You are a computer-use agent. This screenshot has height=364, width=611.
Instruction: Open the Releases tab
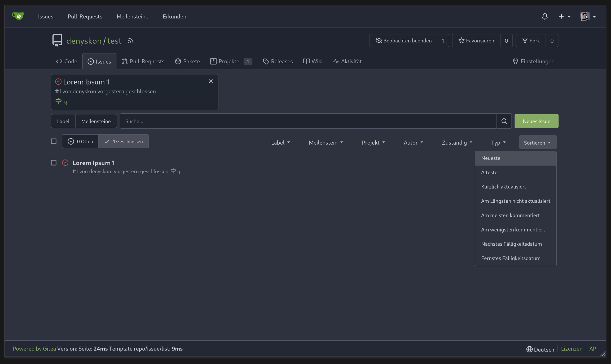(x=278, y=61)
